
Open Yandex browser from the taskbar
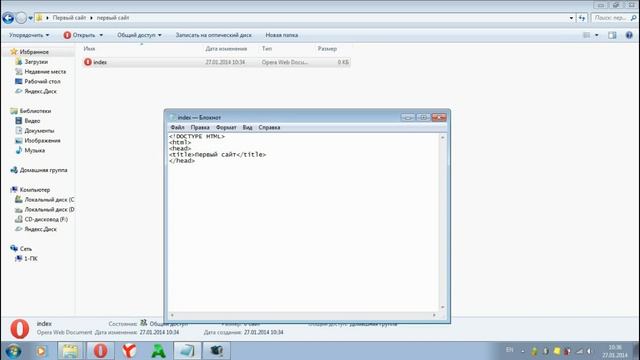[x=129, y=351]
